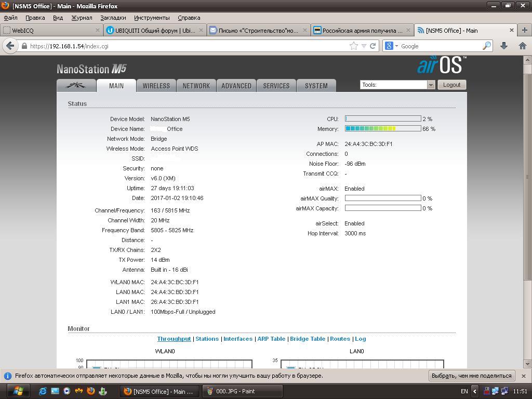Screen dimensions: 532x399
Task: Open the ARP Table link
Action: (271, 339)
